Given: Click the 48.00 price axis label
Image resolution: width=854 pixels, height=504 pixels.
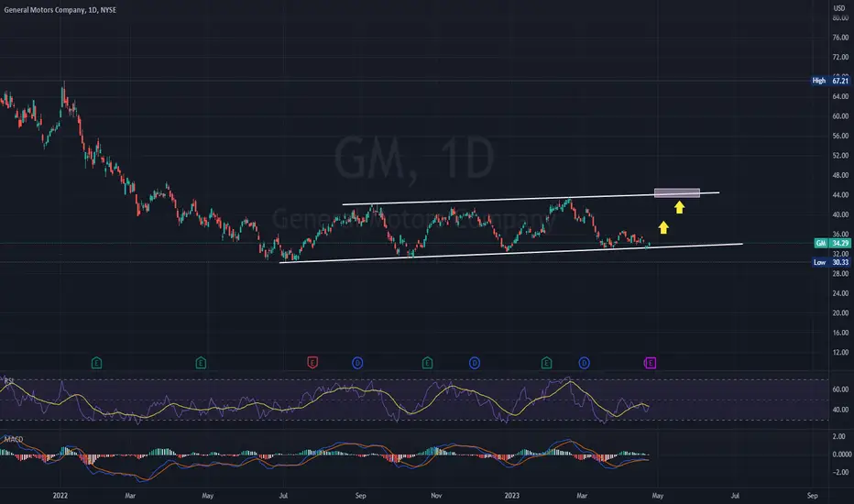Looking at the screenshot, I should point(840,175).
